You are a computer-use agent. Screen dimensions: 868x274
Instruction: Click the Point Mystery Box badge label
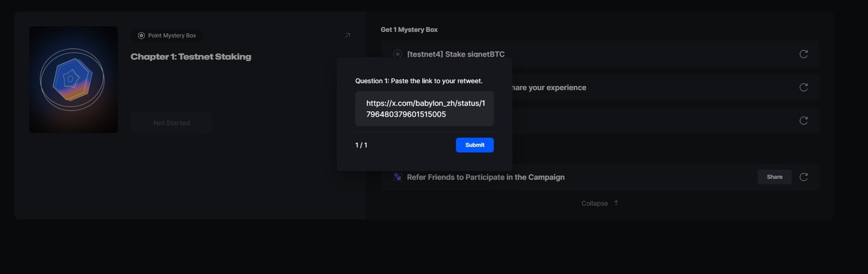coord(172,36)
